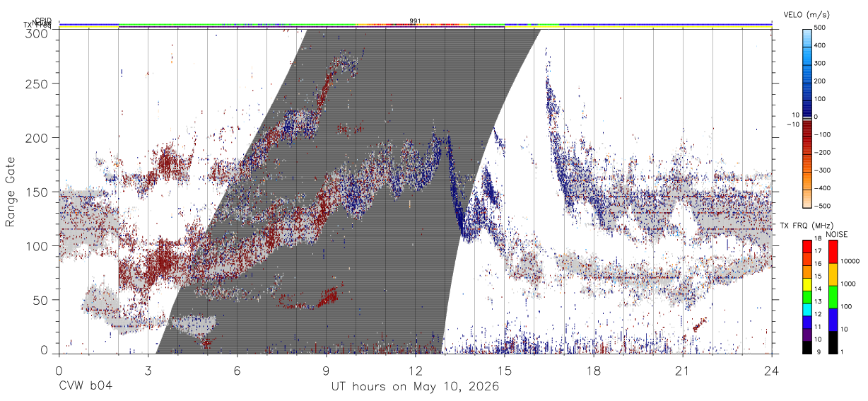Click noise legend label '1000'
Viewport: 868px width, 401px height.
[848, 284]
